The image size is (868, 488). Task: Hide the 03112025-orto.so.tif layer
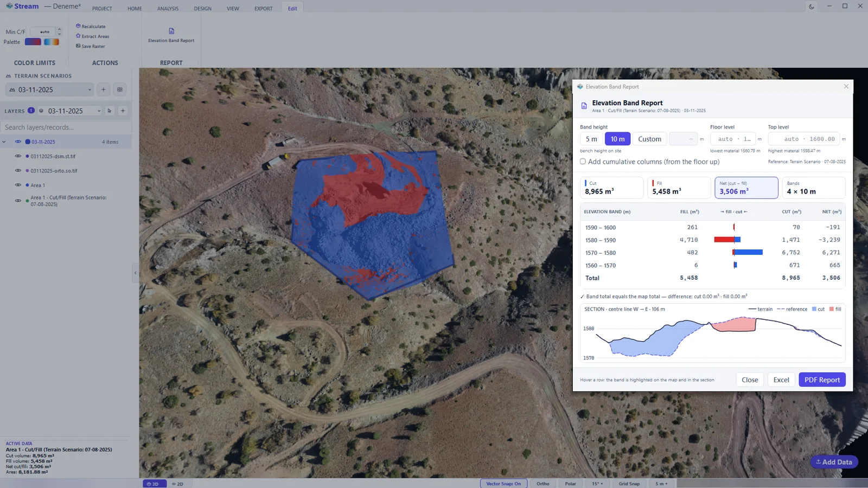click(x=18, y=171)
